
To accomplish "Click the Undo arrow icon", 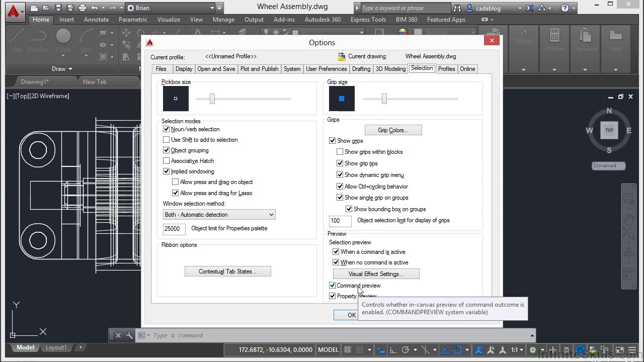I will [x=94, y=8].
